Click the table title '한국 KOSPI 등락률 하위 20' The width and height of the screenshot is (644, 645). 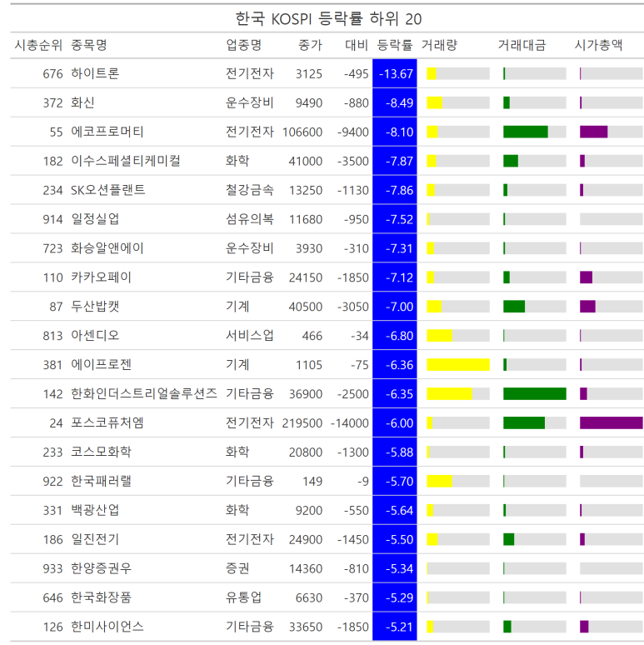(328, 19)
